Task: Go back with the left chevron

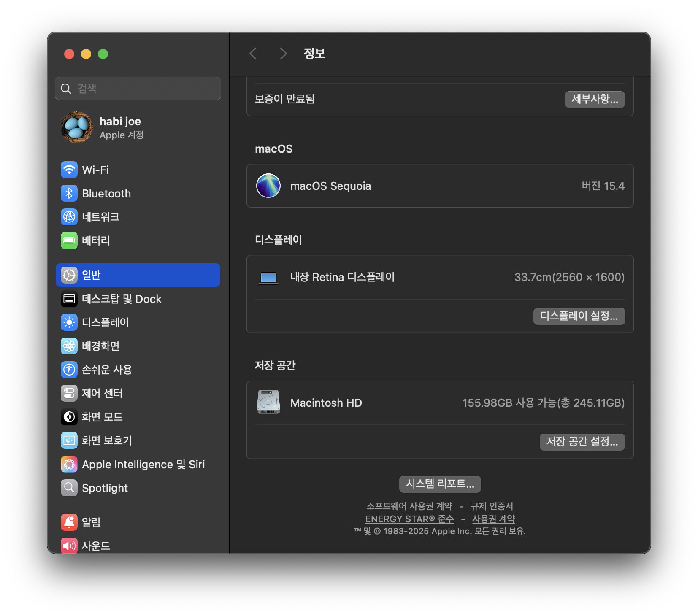Action: point(253,54)
